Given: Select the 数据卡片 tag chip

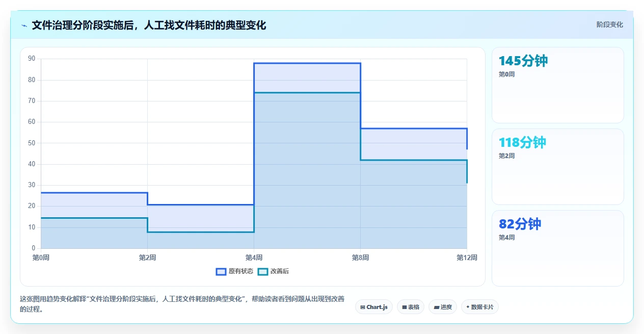Looking at the screenshot, I should [480, 307].
